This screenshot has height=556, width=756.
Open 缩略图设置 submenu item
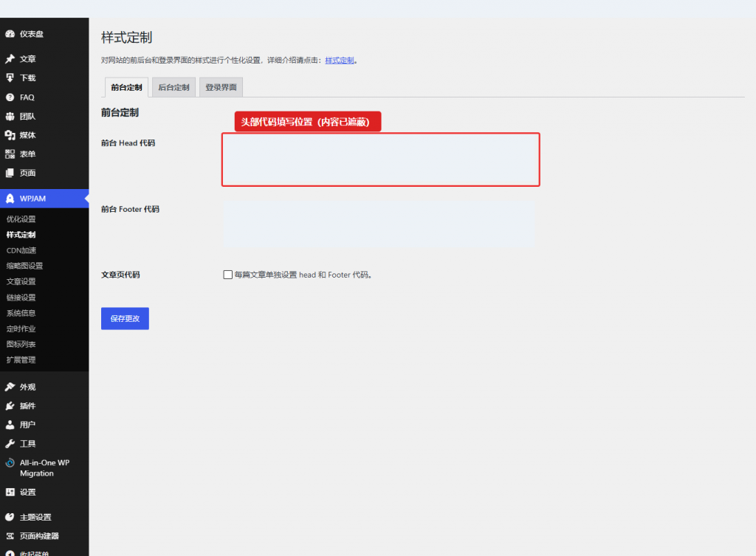[24, 266]
